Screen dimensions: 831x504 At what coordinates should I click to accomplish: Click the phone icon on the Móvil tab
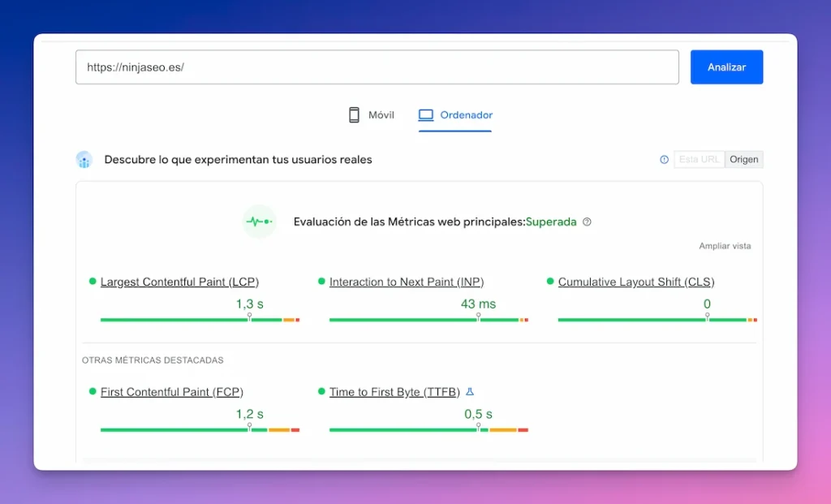tap(352, 114)
